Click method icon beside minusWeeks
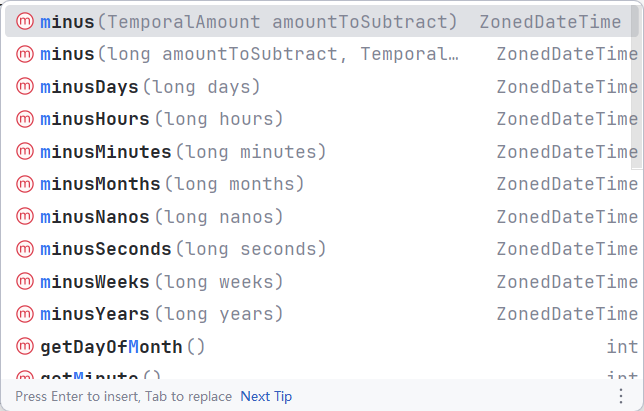This screenshot has width=644, height=411. point(26,282)
